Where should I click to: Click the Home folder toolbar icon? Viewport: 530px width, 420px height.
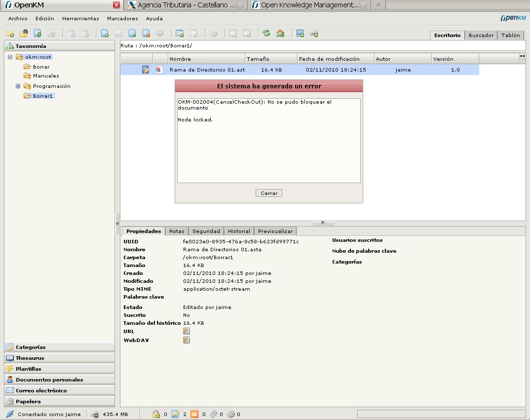280,33
